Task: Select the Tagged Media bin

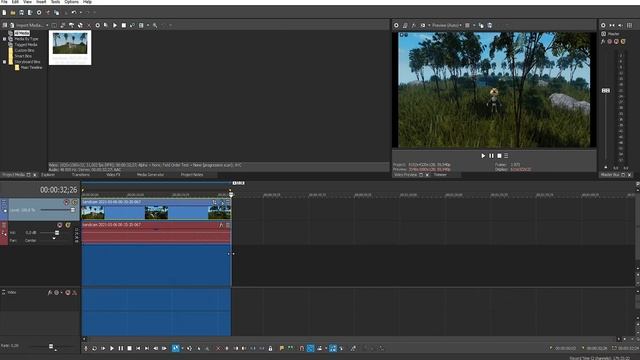Action: pyautogui.click(x=26, y=44)
